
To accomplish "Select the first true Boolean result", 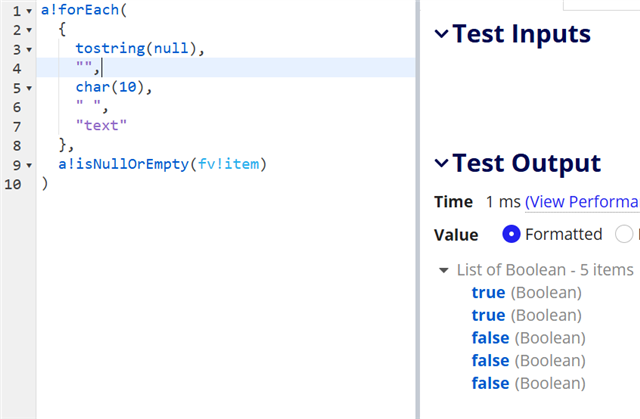I will pyautogui.click(x=488, y=293).
